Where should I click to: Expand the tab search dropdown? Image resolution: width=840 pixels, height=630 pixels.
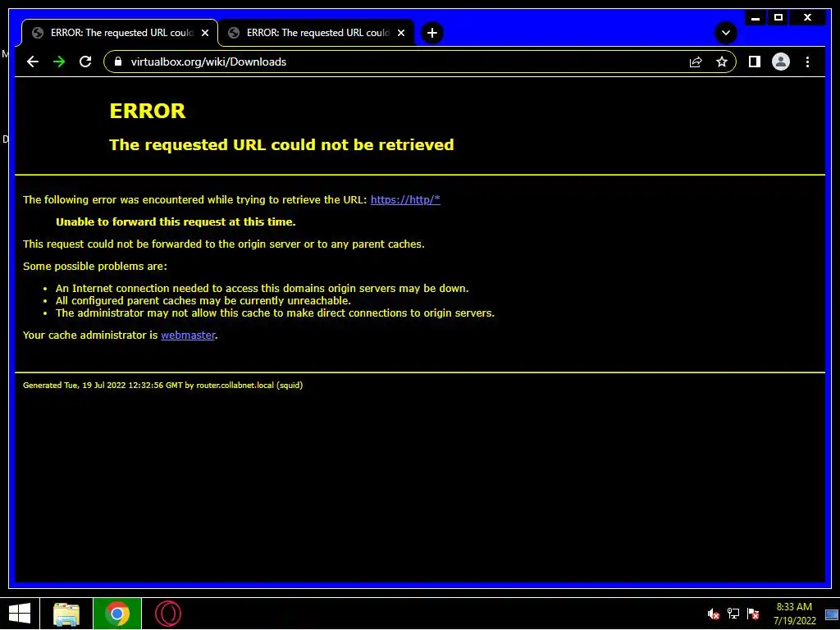725,33
